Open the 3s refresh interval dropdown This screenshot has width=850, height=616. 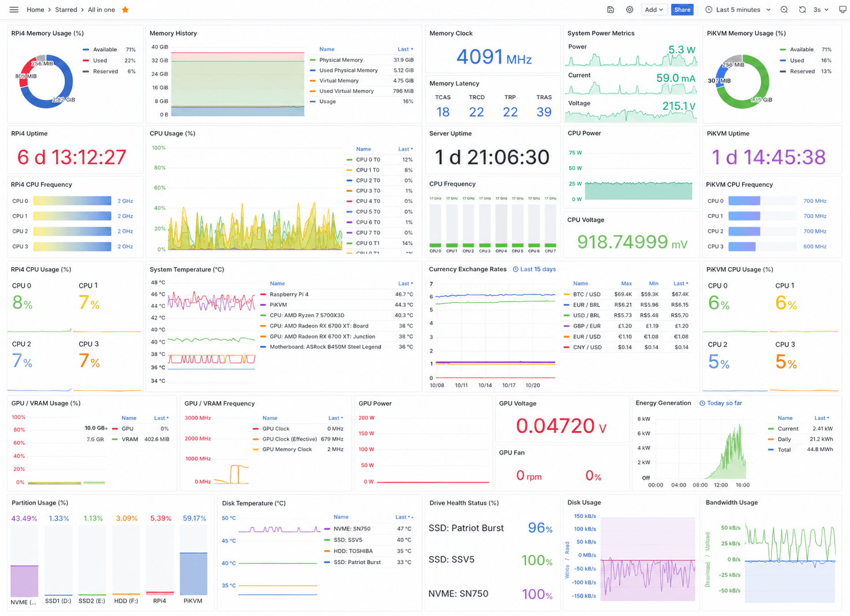tap(821, 10)
